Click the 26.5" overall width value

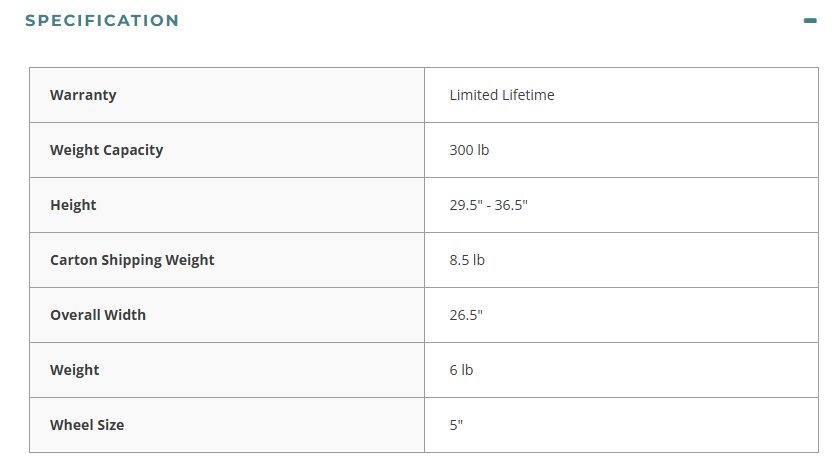tap(466, 315)
